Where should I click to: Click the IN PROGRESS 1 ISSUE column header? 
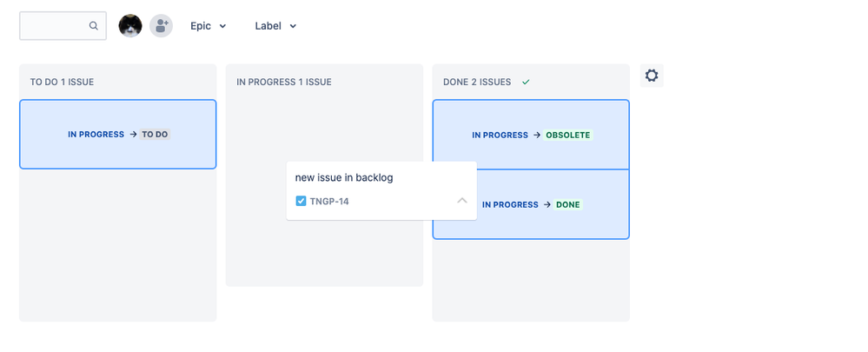click(x=284, y=82)
